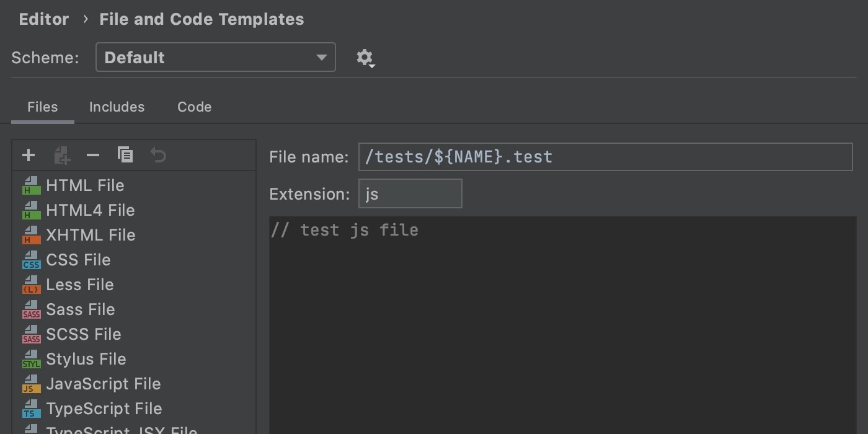The width and height of the screenshot is (868, 434).
Task: Add a new file template
Action: (29, 155)
